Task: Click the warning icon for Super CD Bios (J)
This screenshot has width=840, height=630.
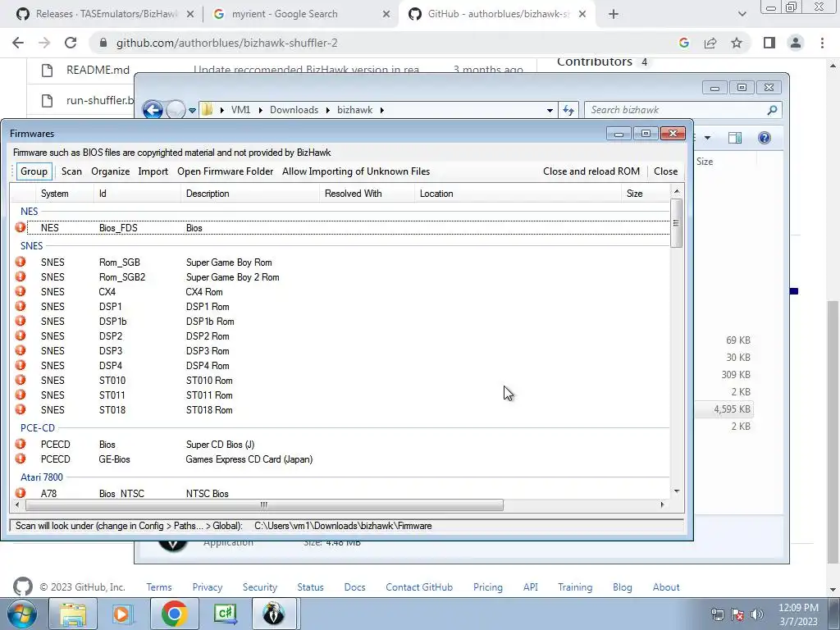Action: 21,444
